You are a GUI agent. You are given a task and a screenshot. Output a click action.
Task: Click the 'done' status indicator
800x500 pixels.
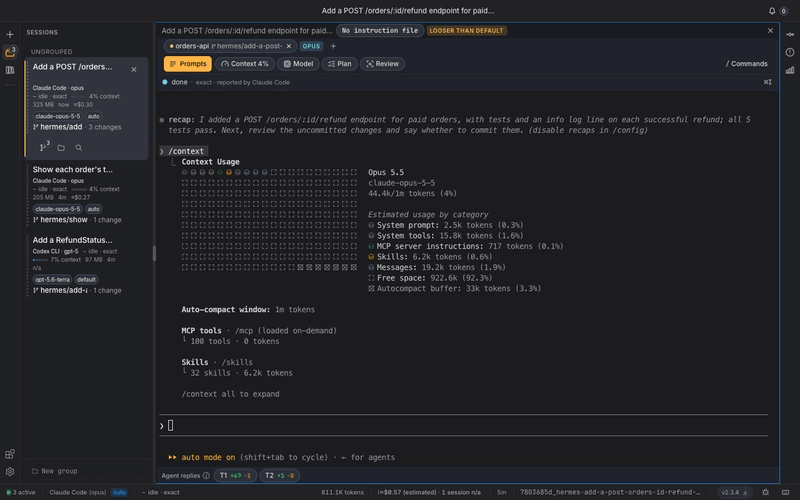(176, 82)
